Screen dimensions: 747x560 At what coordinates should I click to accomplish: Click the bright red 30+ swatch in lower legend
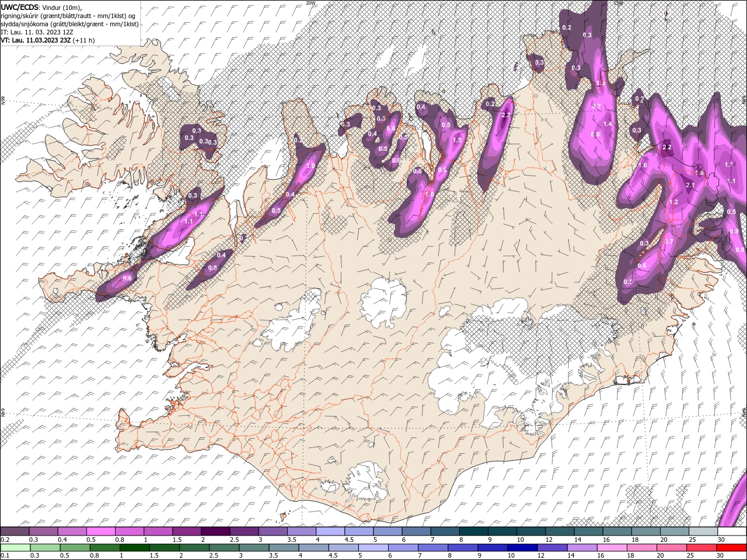pos(730,548)
